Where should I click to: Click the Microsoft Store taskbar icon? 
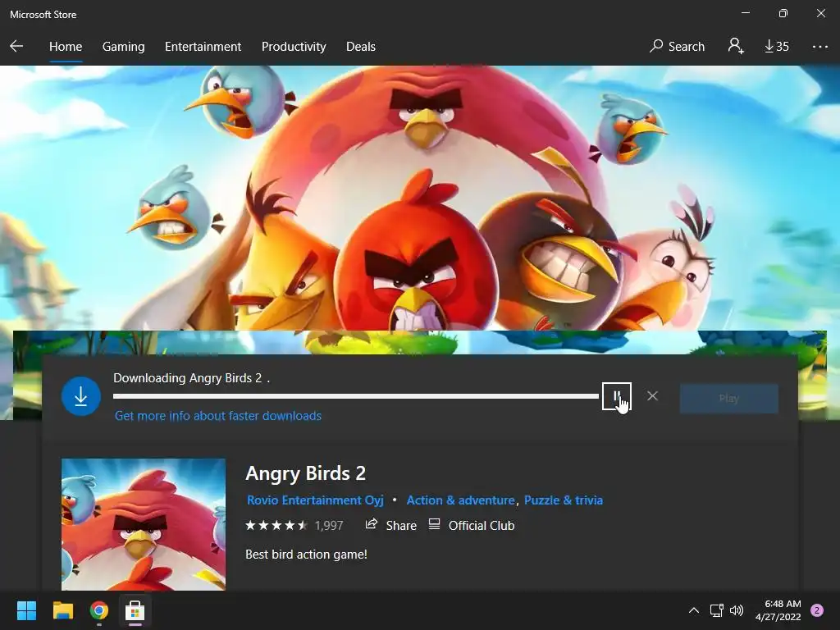[135, 610]
